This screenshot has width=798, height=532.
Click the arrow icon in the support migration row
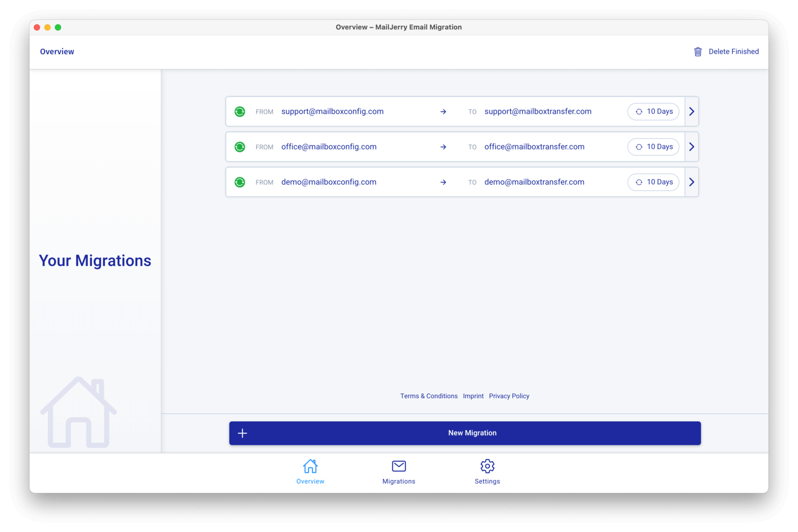click(443, 112)
